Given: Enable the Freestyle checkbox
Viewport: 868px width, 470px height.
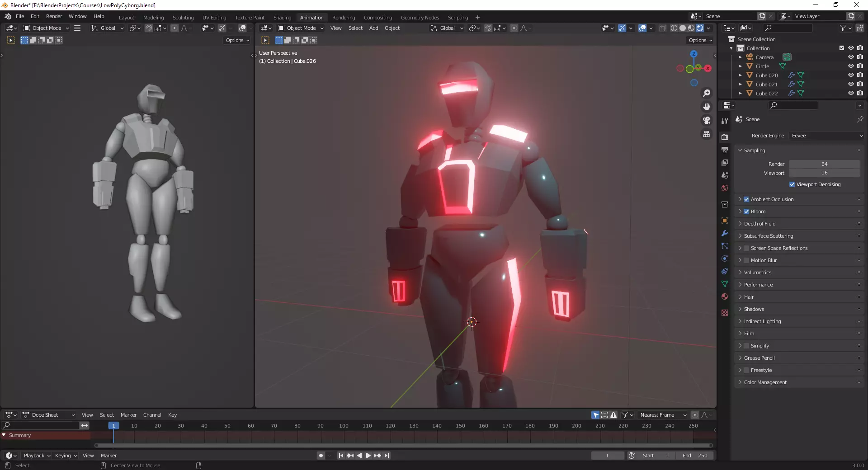Looking at the screenshot, I should 746,370.
